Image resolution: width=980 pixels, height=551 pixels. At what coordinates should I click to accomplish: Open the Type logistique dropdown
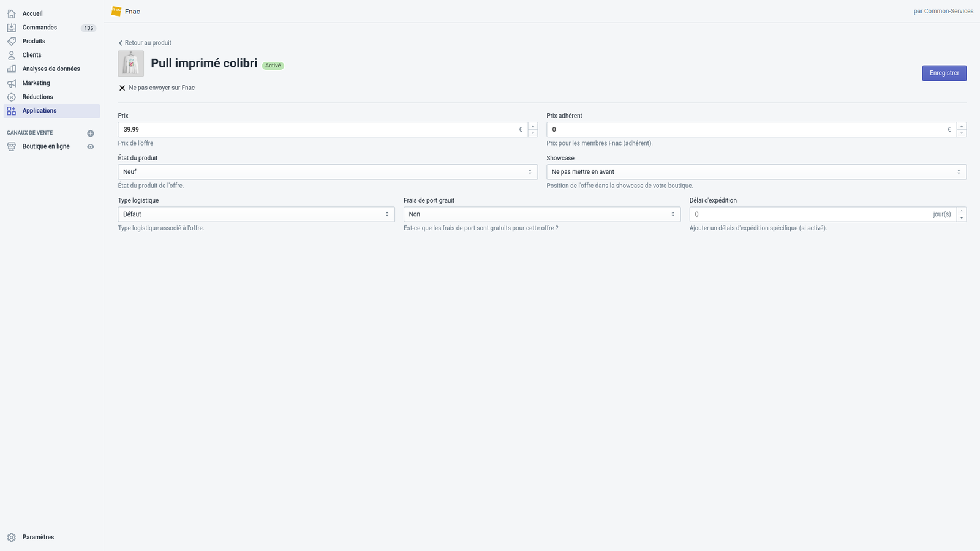(x=256, y=214)
